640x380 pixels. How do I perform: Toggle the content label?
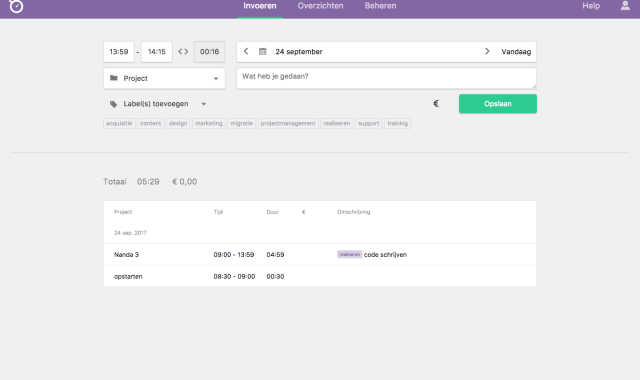[x=151, y=123]
